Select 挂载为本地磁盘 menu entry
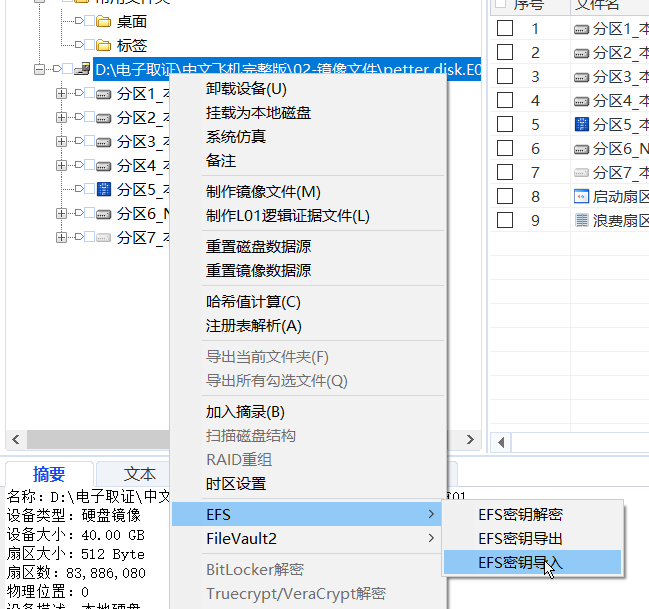Viewport: 649px width, 609px height. pos(309,113)
